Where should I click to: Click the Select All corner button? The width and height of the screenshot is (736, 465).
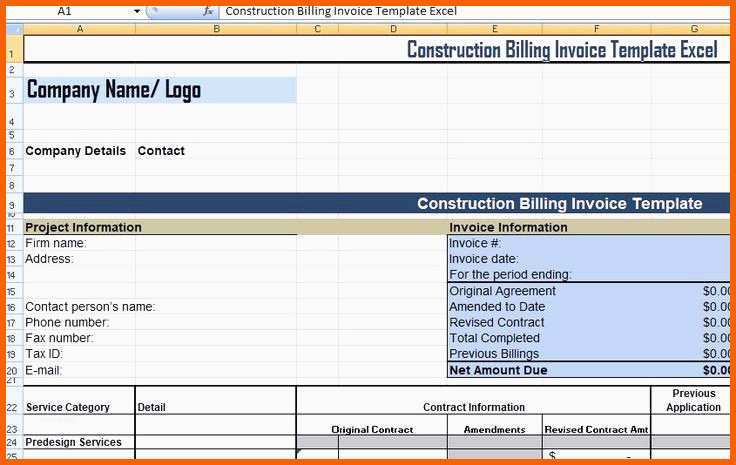15,29
